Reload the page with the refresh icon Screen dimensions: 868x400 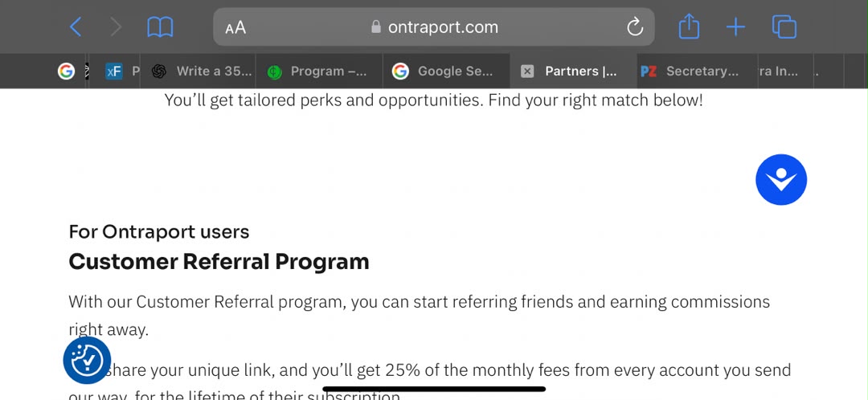coord(634,27)
